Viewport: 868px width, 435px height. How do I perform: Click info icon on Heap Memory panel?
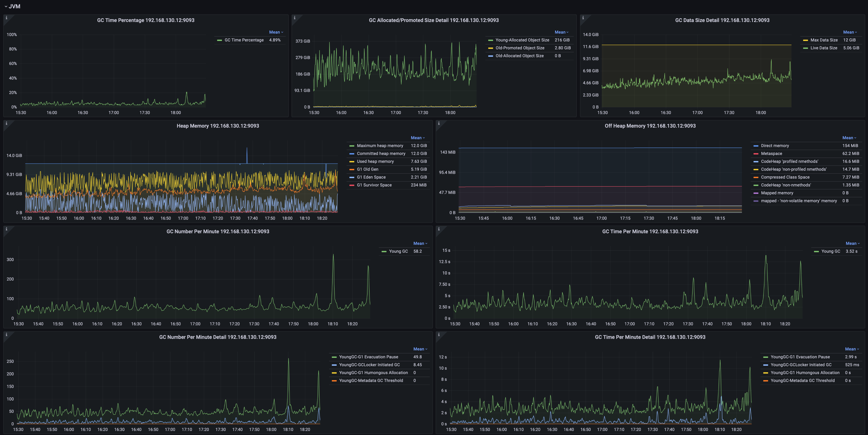(6, 123)
